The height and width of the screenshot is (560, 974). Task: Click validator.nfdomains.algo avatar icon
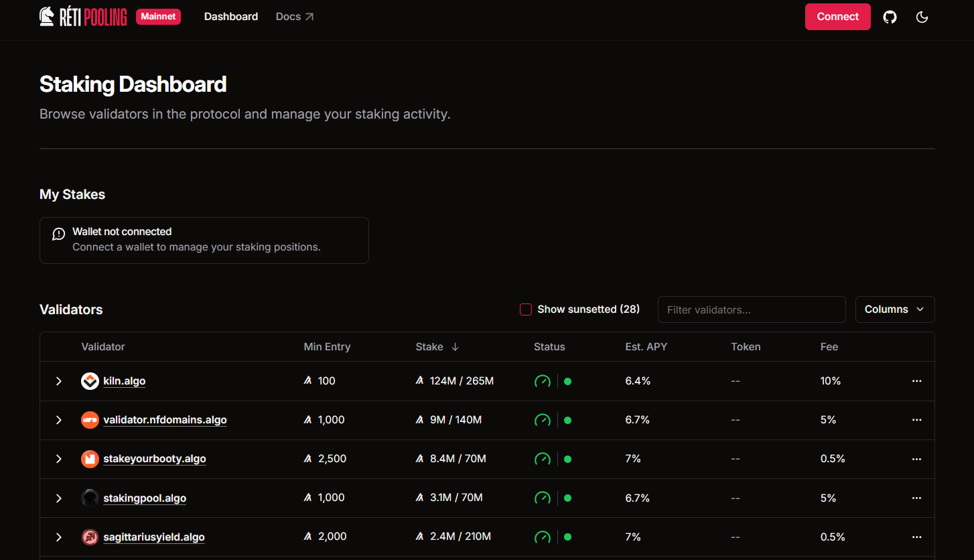click(90, 420)
